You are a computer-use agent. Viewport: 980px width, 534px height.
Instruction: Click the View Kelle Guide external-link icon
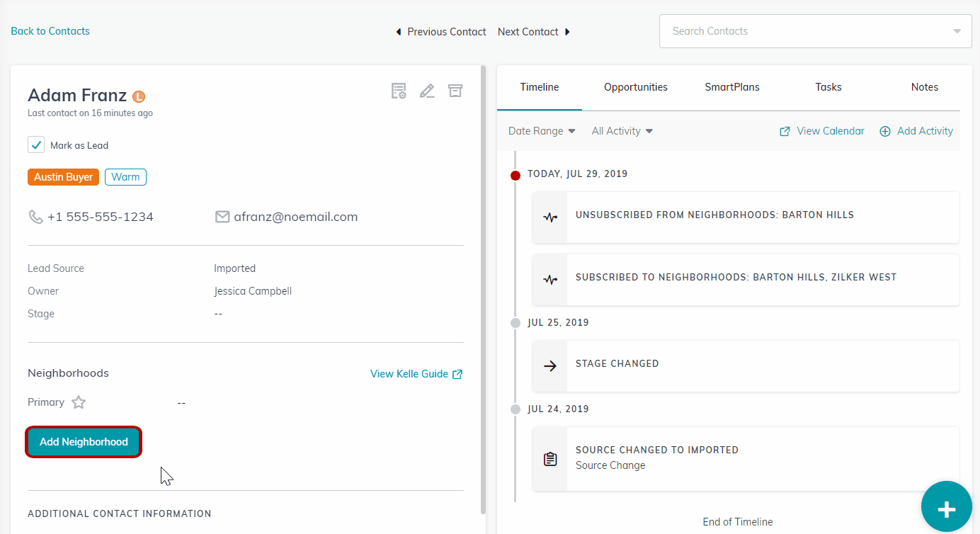(457, 374)
